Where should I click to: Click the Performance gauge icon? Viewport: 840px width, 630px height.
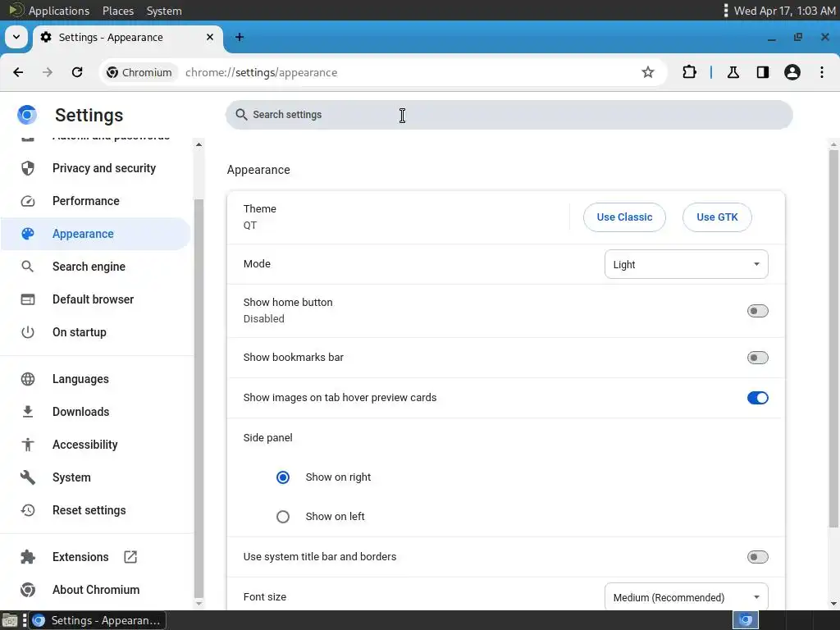click(x=28, y=201)
